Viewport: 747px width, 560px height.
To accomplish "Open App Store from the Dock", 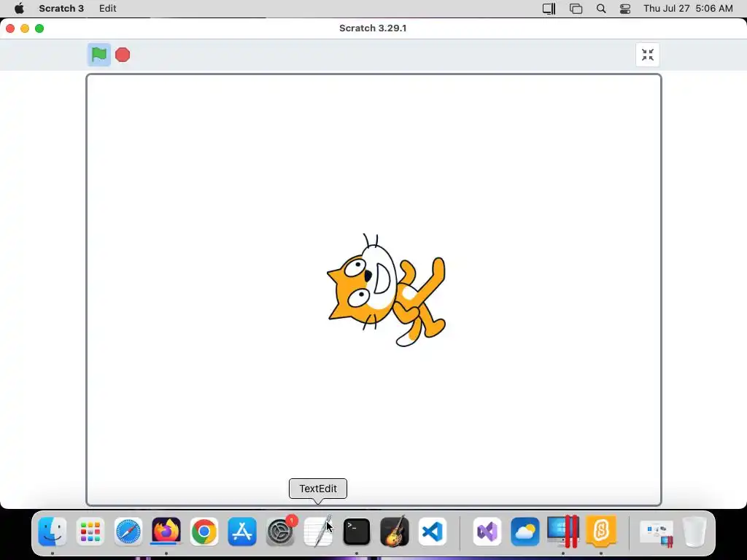I will point(242,532).
